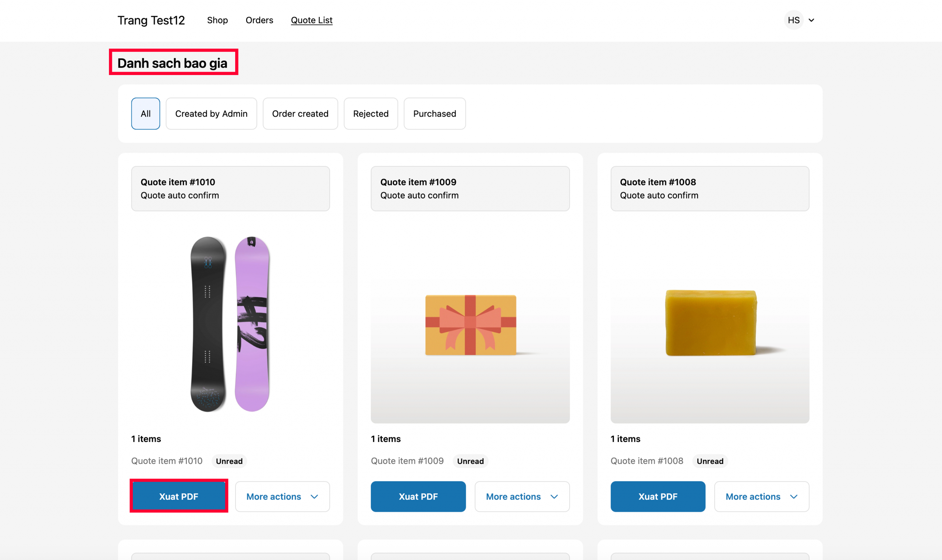Expand the account dropdown chevron beside HS
The image size is (942, 560).
tap(811, 20)
